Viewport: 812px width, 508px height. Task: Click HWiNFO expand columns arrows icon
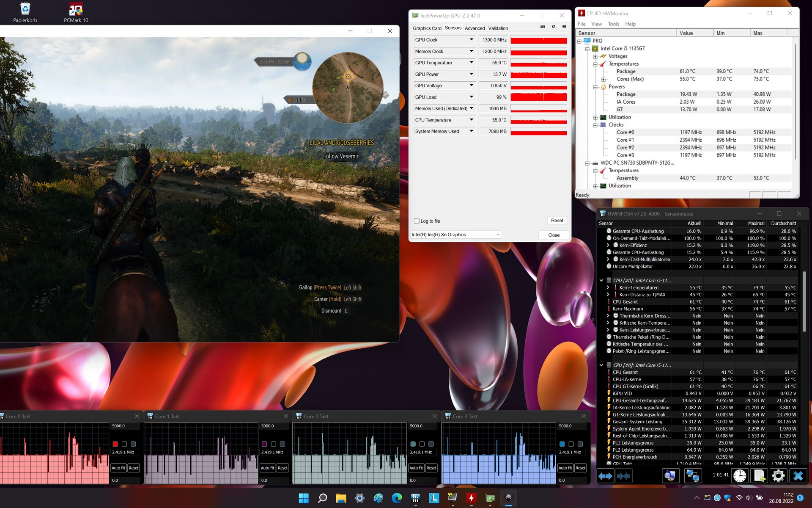click(605, 476)
